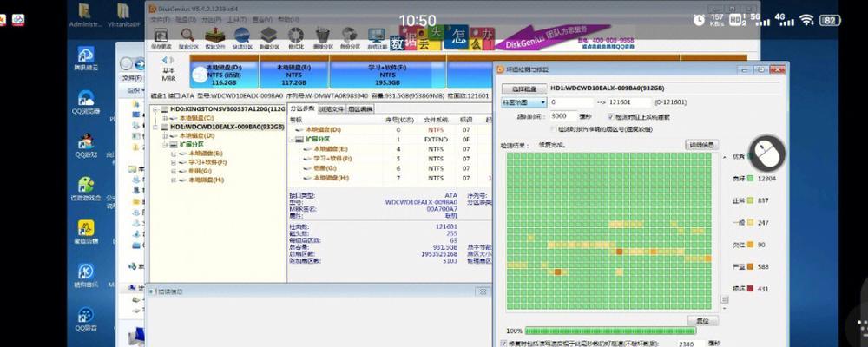Image resolution: width=868 pixels, height=347 pixels.
Task: Click the end cylinder field showing 121601
Action: pyautogui.click(x=630, y=102)
